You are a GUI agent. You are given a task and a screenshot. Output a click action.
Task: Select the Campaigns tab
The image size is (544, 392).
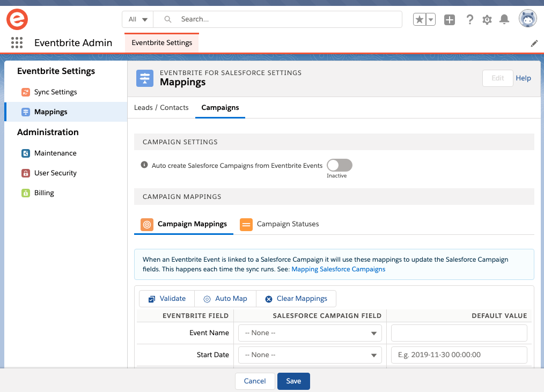pos(220,108)
